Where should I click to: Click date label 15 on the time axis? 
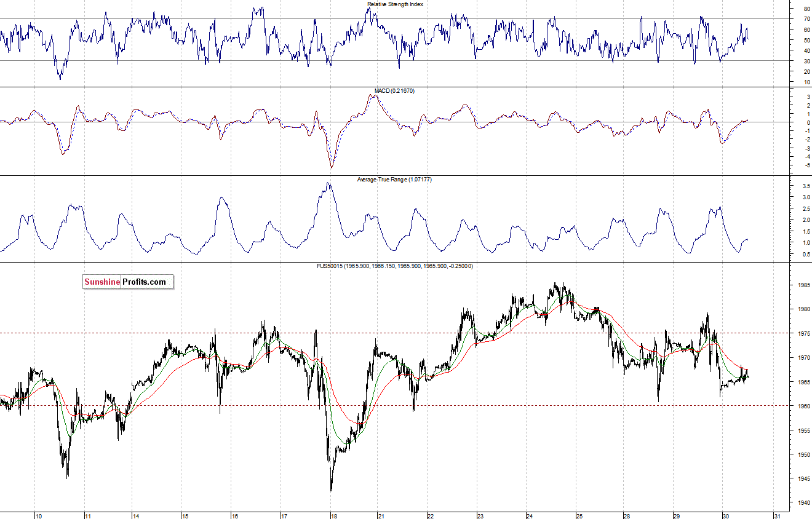(185, 516)
